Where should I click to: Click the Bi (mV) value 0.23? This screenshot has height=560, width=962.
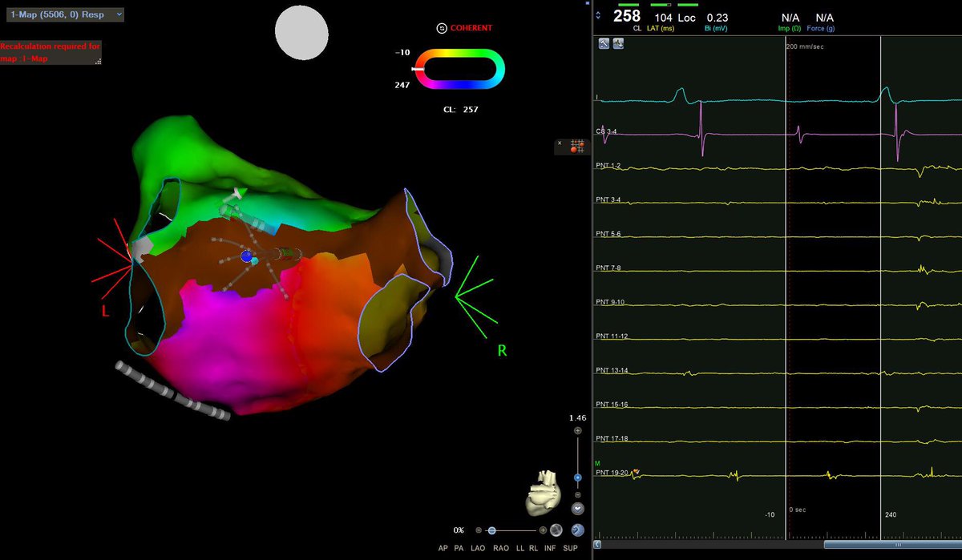point(717,16)
